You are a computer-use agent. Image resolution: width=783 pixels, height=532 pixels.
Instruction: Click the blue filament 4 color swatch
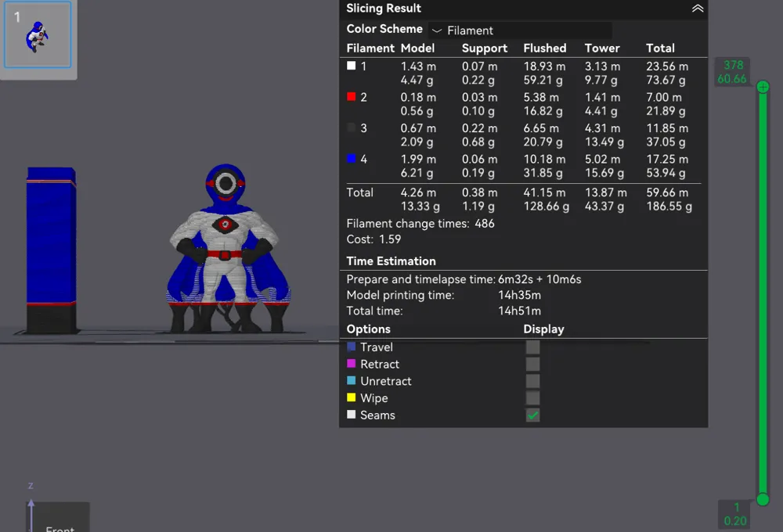click(x=351, y=158)
